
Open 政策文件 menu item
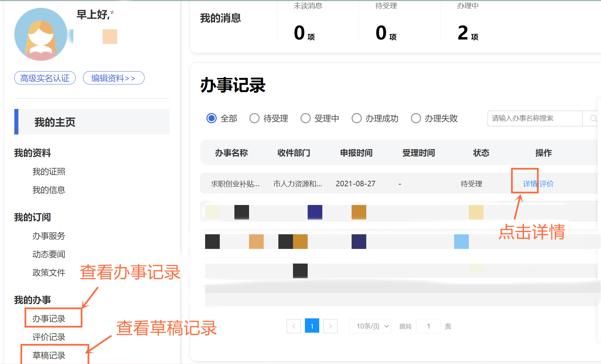point(49,273)
